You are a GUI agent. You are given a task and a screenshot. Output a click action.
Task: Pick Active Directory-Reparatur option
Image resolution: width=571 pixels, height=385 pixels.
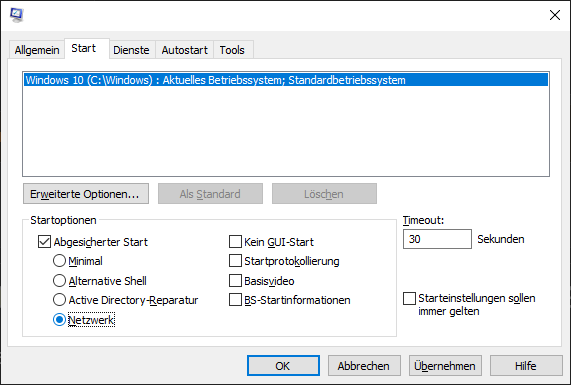(59, 300)
